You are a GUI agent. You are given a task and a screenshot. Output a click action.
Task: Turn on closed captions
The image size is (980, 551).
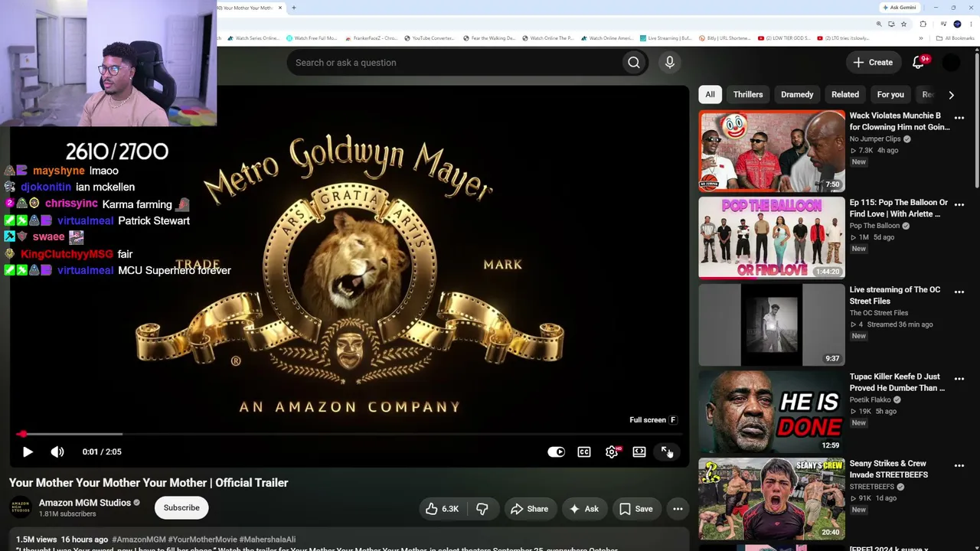584,452
